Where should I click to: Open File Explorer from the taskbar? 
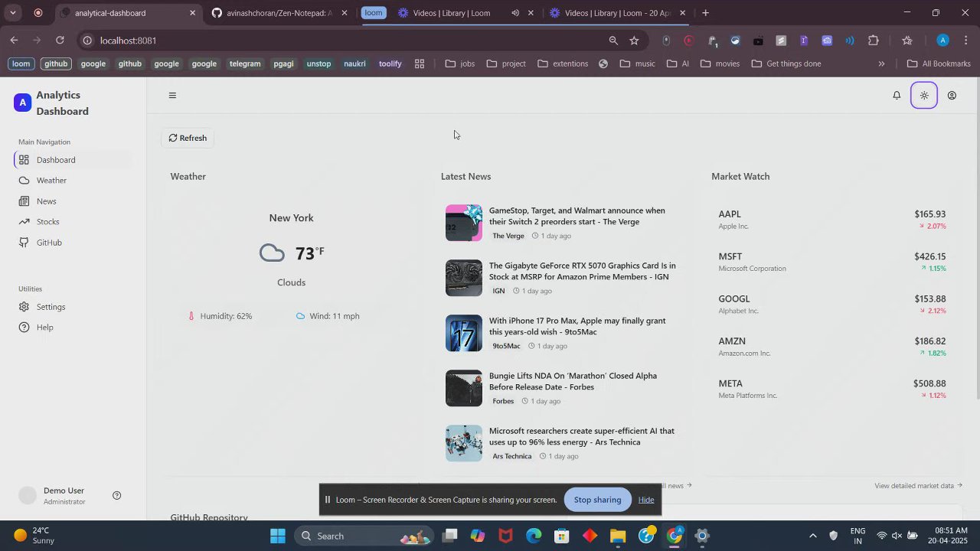[618, 536]
